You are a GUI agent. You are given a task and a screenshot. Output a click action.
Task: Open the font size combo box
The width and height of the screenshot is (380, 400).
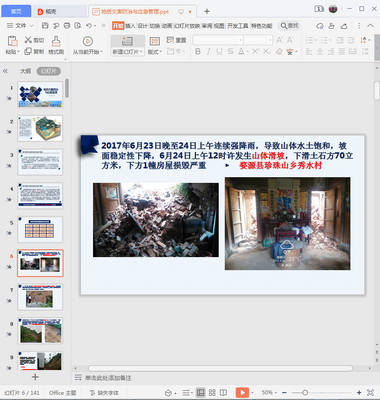click(258, 40)
